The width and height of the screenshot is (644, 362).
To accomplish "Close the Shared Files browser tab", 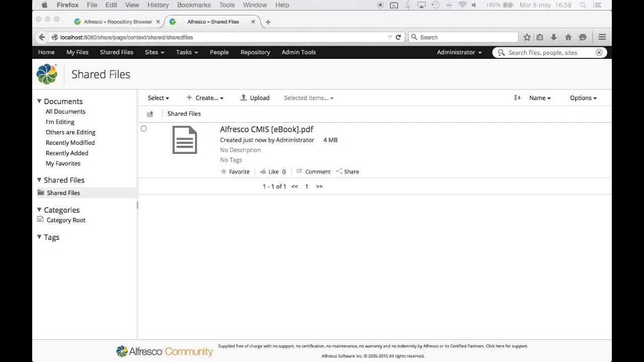I will 253,22.
